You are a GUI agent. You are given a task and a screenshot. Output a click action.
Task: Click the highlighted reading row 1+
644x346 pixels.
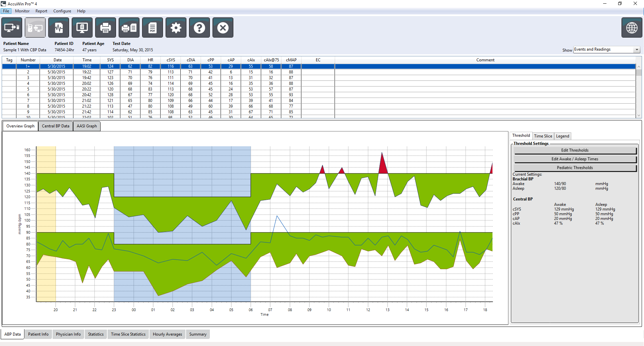pyautogui.click(x=319, y=66)
